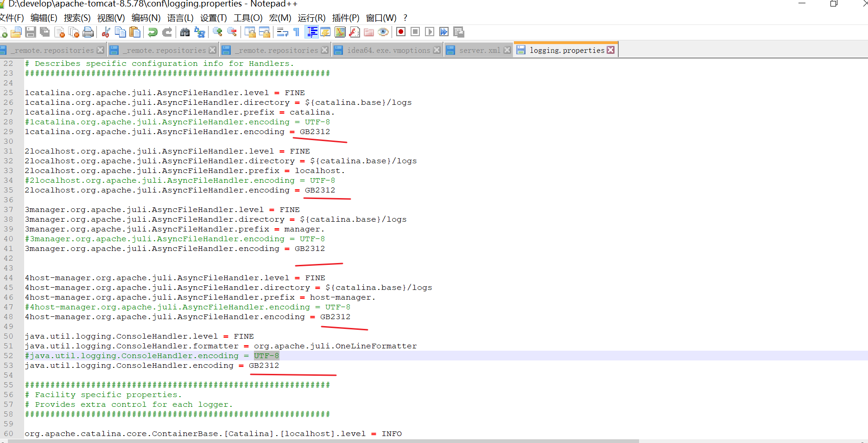Zoom out with the magnifier minus icon
The image size is (868, 443).
tap(232, 32)
